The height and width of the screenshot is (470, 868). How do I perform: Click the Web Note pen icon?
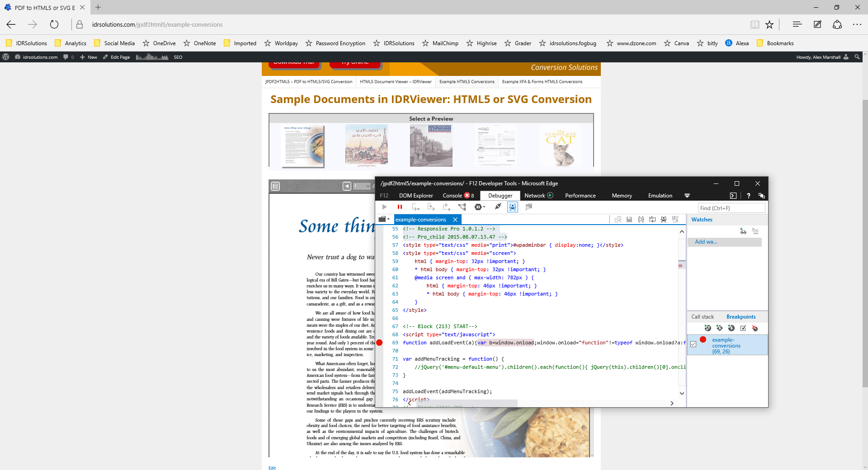(x=817, y=24)
